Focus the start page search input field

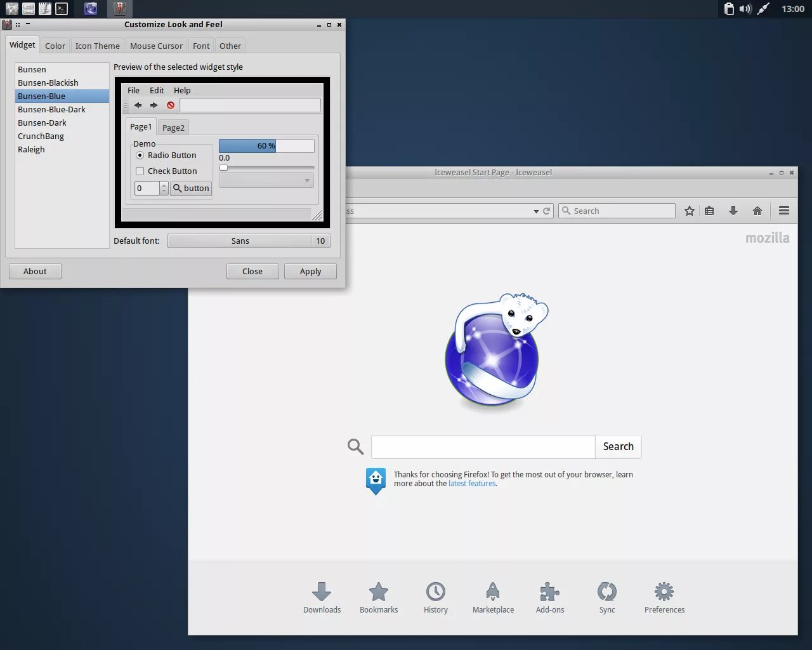pyautogui.click(x=483, y=446)
